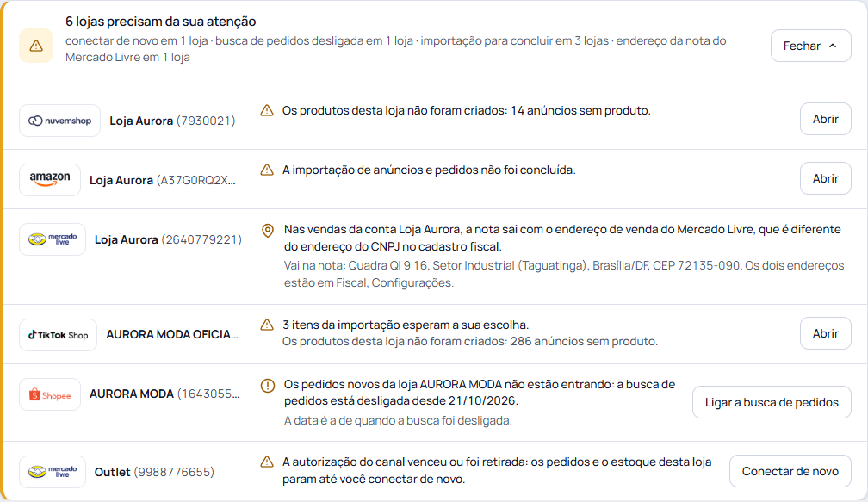Collapse the alert panel with Fechar
This screenshot has height=502, width=868.
pos(810,46)
